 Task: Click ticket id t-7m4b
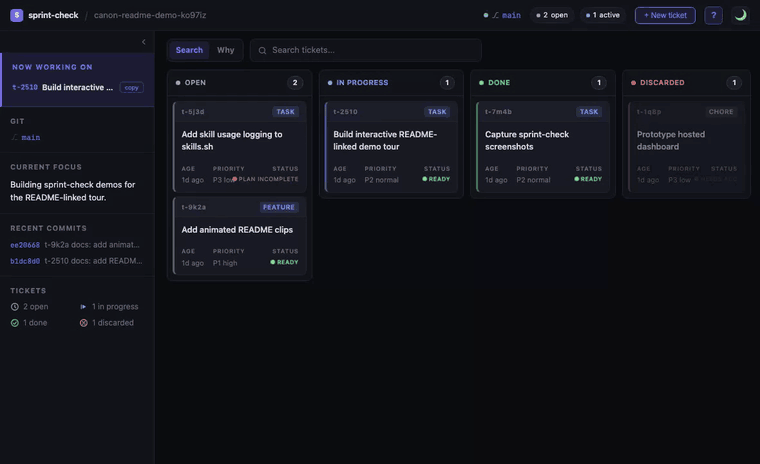(x=498, y=112)
